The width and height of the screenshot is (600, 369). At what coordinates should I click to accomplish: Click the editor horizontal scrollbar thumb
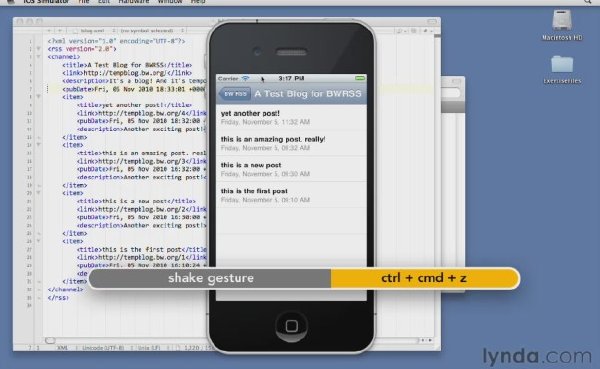click(50, 340)
